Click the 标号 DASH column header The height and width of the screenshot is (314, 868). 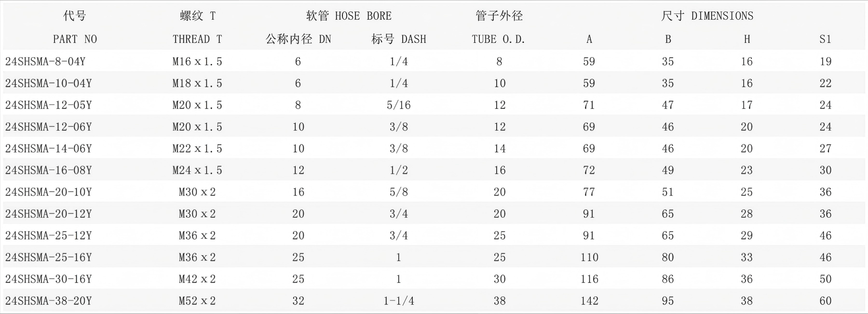pyautogui.click(x=399, y=39)
